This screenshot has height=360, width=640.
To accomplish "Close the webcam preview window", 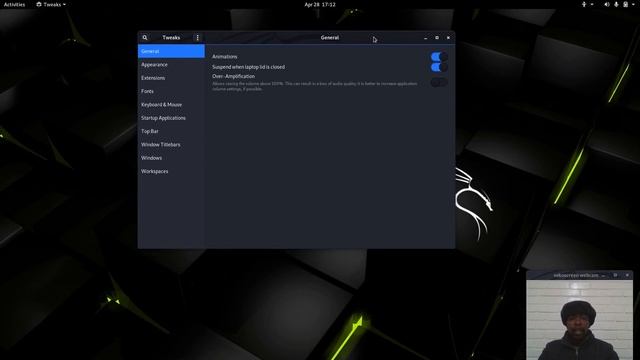I will tap(627, 275).
